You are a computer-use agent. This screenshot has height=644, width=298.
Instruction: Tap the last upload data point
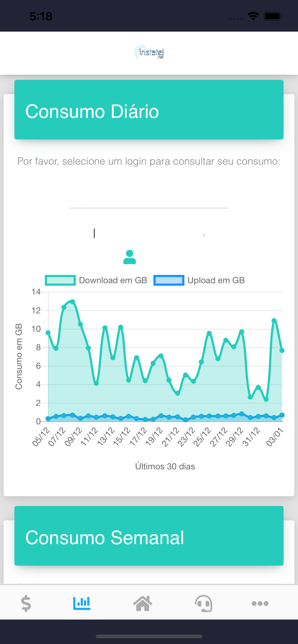click(282, 415)
